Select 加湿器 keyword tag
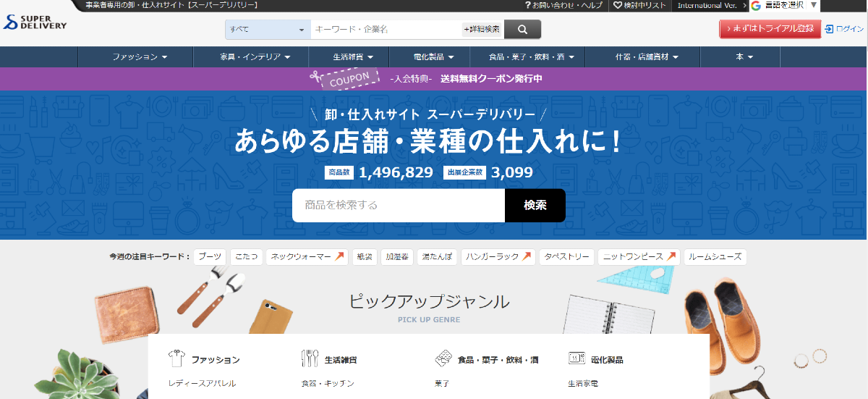The height and width of the screenshot is (399, 868). point(397,256)
